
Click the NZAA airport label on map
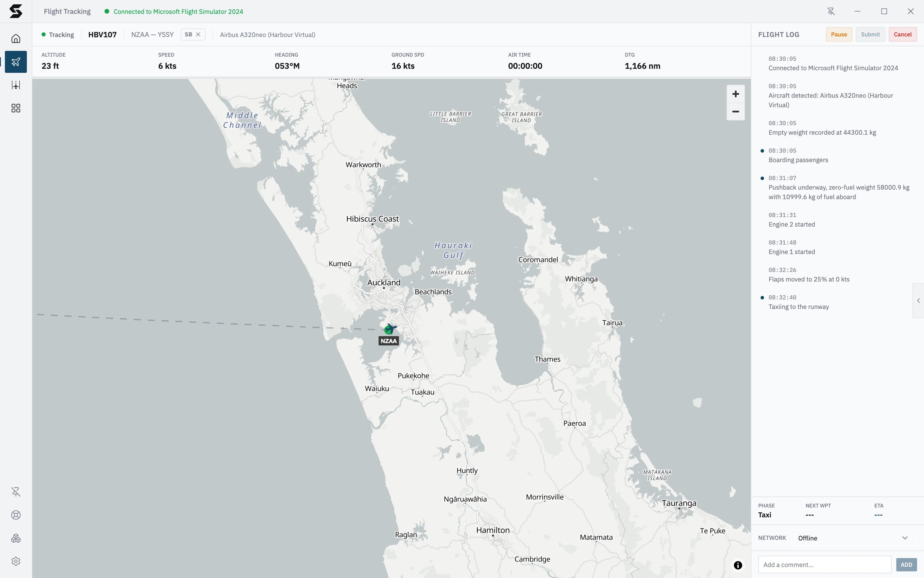coord(389,341)
